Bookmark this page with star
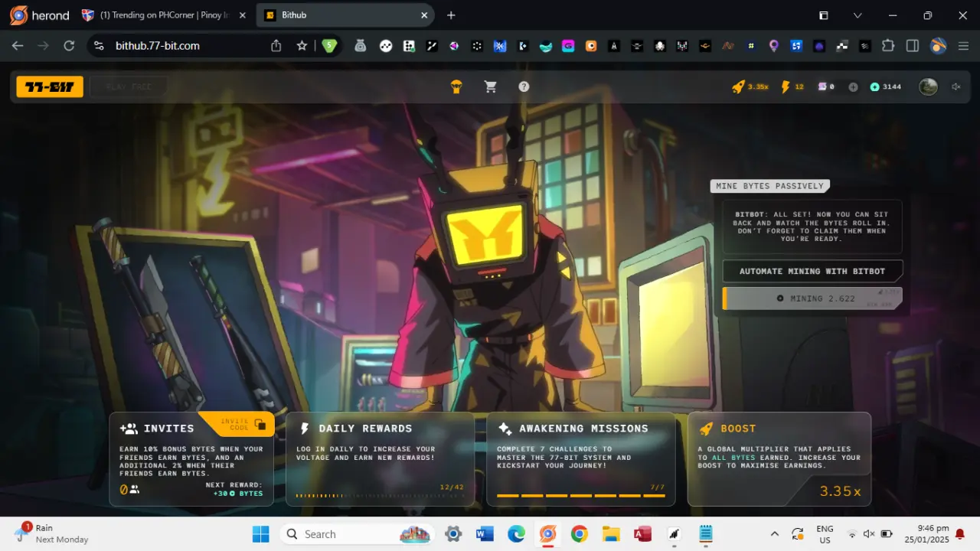The image size is (980, 551). tap(302, 46)
